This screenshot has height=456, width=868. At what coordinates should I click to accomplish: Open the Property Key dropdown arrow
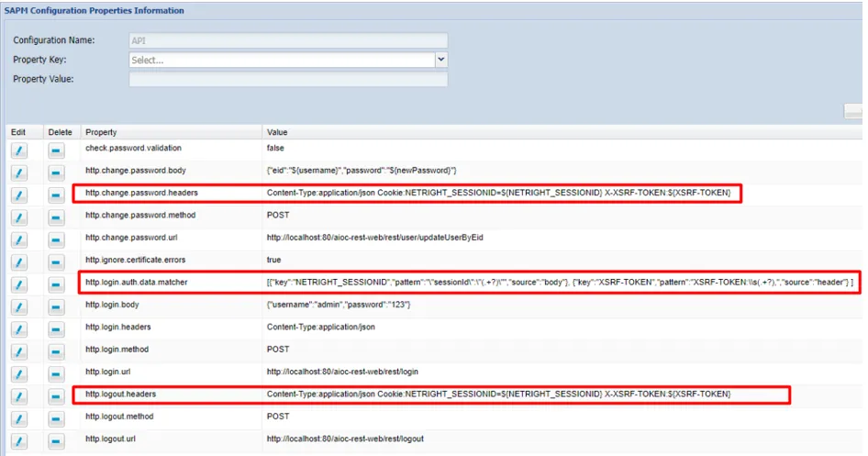pos(440,60)
